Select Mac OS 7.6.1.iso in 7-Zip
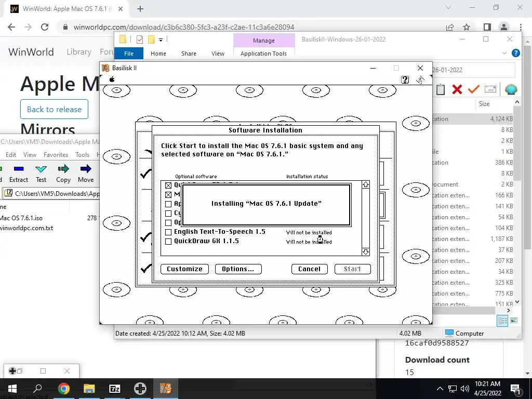This screenshot has width=532, height=399. (x=21, y=218)
